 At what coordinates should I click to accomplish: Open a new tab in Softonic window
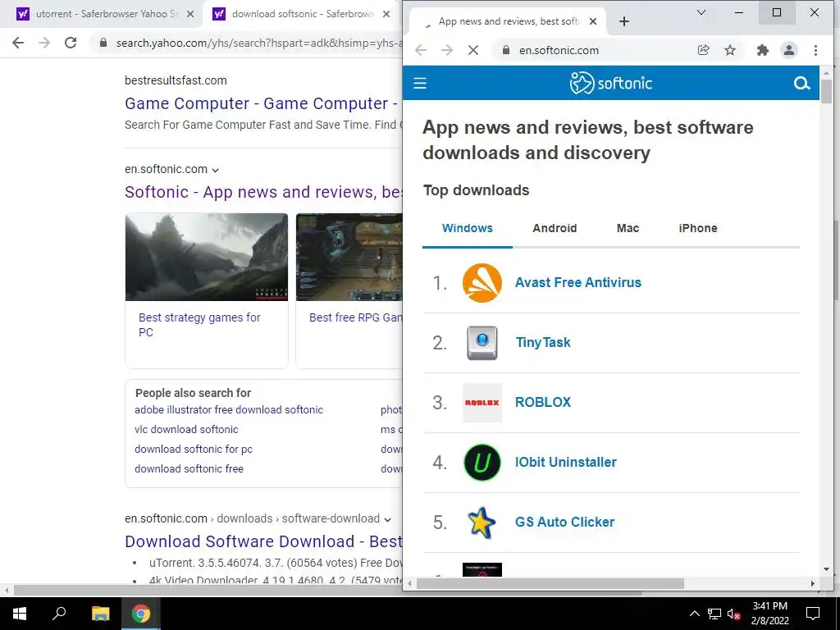coord(624,21)
